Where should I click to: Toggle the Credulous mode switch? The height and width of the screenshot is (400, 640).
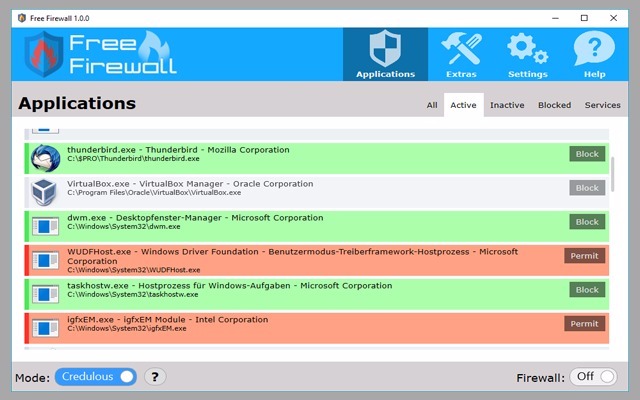[96, 377]
